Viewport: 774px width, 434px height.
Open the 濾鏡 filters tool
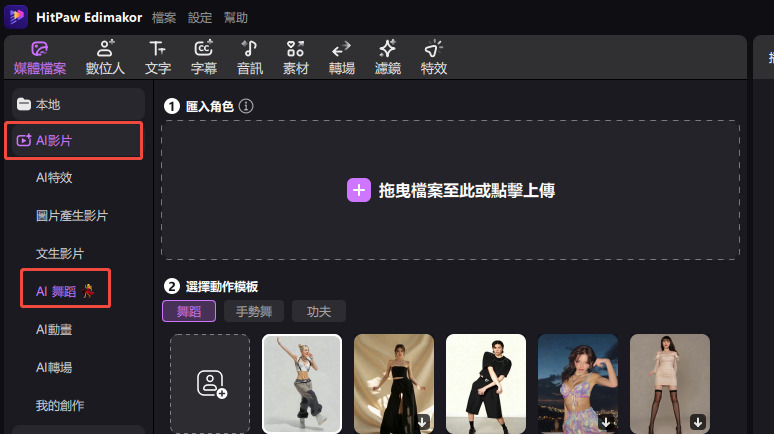(387, 58)
